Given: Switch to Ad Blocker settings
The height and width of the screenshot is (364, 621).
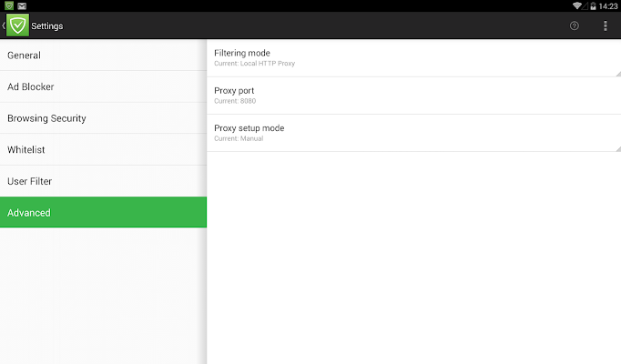Looking at the screenshot, I should (103, 87).
